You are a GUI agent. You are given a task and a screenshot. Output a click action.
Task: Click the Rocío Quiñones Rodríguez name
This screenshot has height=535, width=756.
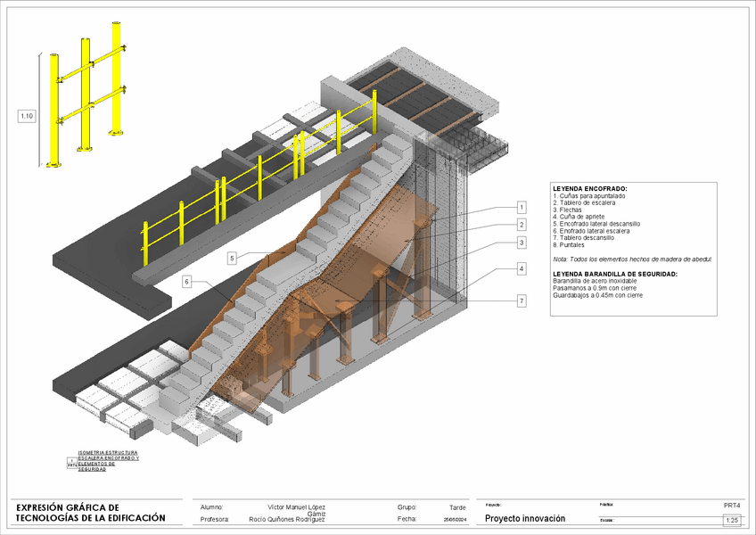pyautogui.click(x=287, y=519)
